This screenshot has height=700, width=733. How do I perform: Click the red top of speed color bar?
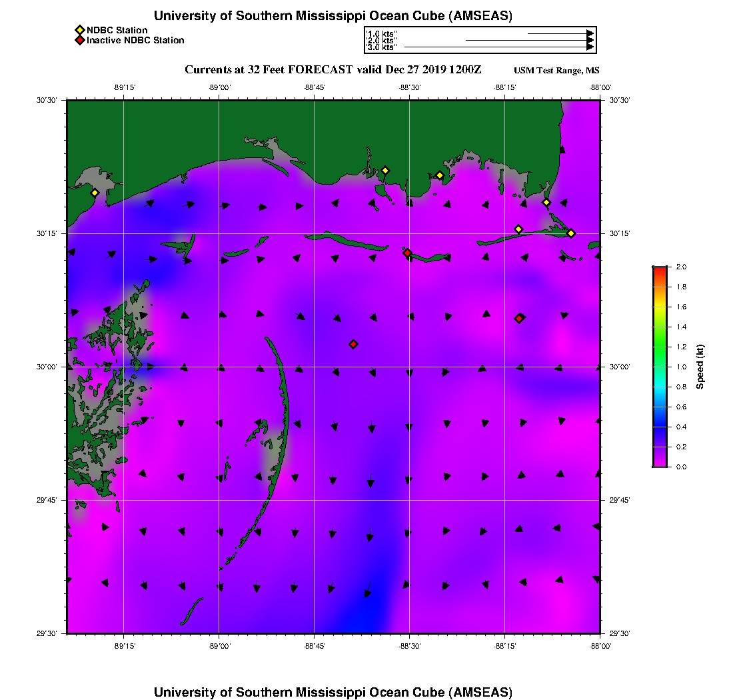coord(660,269)
